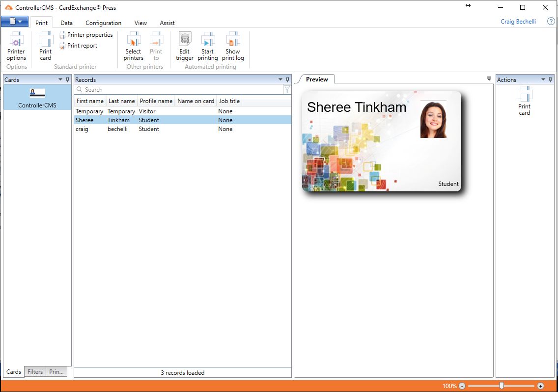This screenshot has width=558, height=392.
Task: Open Print report
Action: coord(78,46)
